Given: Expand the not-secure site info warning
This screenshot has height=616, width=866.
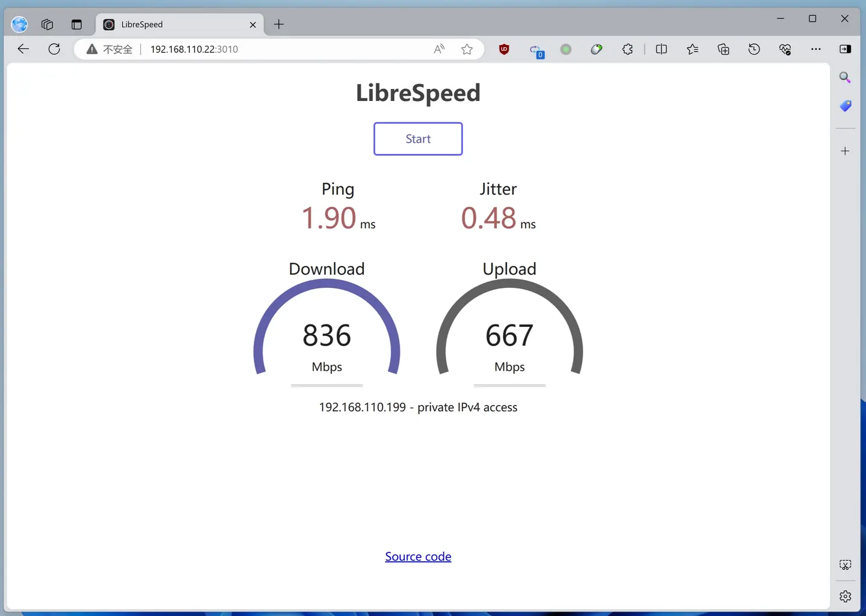Looking at the screenshot, I should (109, 49).
